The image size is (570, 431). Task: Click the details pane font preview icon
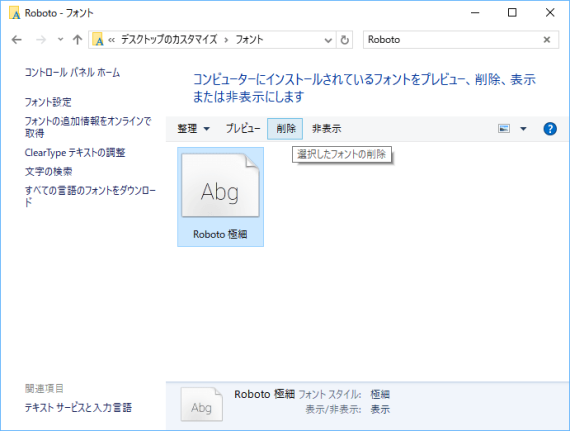[x=202, y=404]
